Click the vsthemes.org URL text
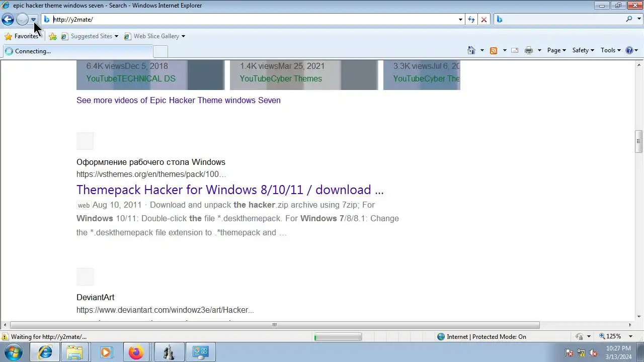Viewport: 644px width, 362px height. click(151, 174)
